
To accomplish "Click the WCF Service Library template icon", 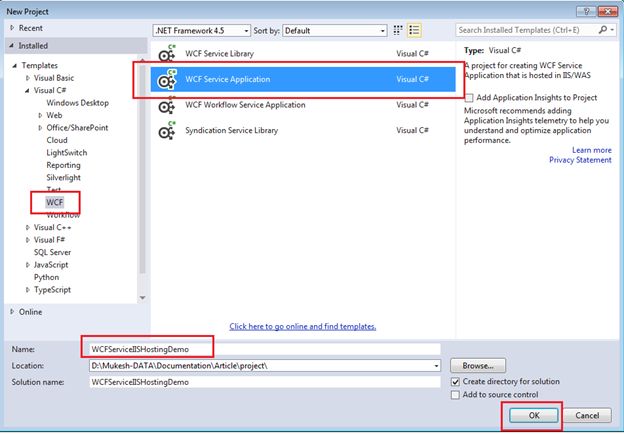I will [x=167, y=54].
